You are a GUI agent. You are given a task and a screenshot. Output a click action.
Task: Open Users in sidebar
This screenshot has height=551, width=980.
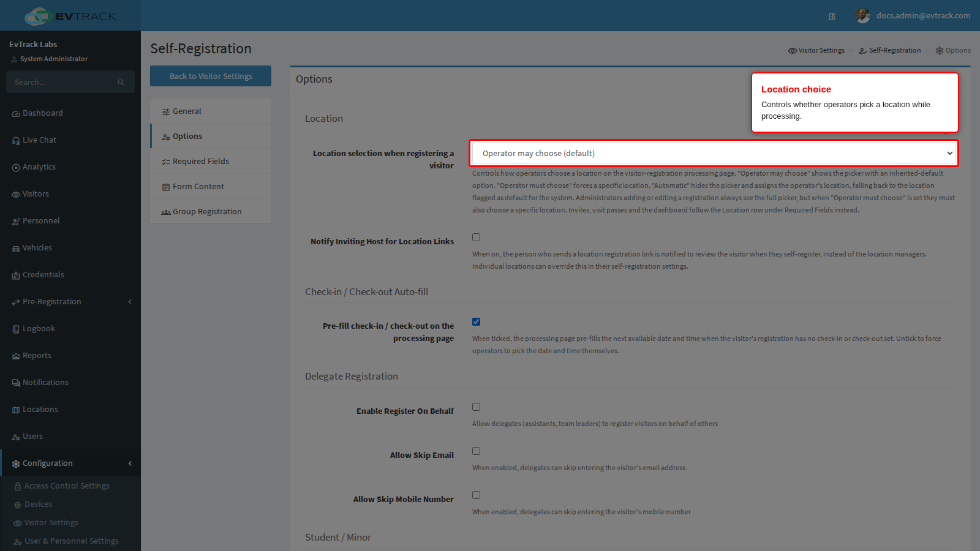pyautogui.click(x=70, y=437)
